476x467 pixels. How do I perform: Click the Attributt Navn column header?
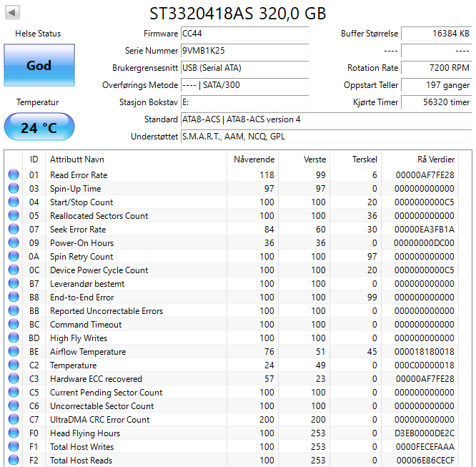76,159
